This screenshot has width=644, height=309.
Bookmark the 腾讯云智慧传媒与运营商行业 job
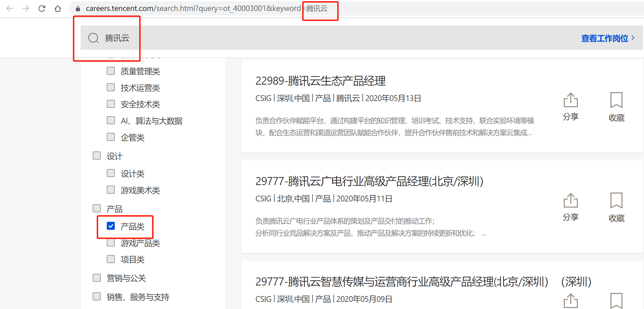[x=616, y=301]
